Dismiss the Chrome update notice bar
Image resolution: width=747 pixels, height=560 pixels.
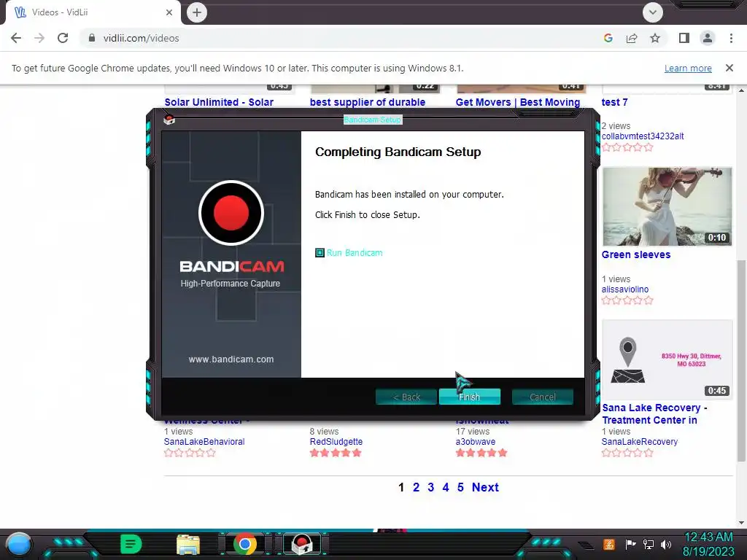pos(729,68)
